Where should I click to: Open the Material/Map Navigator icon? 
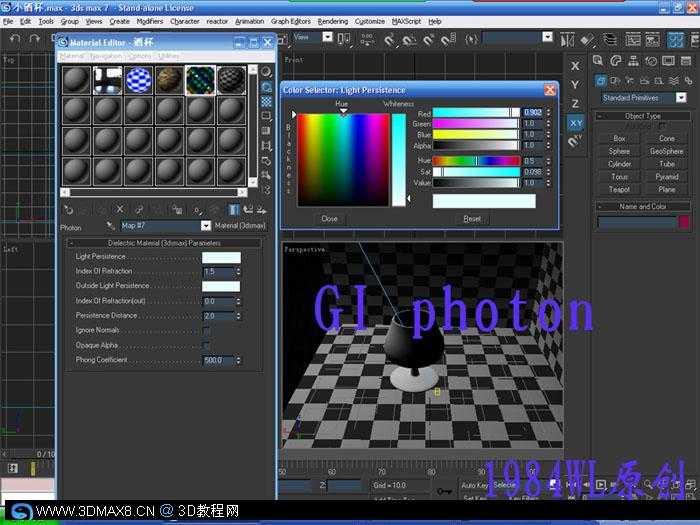(x=266, y=190)
